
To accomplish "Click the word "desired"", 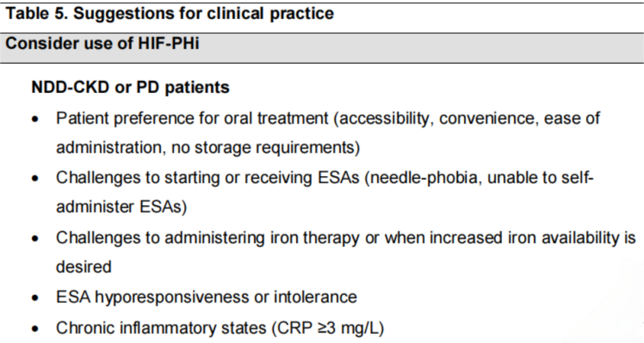I will tap(84, 267).
